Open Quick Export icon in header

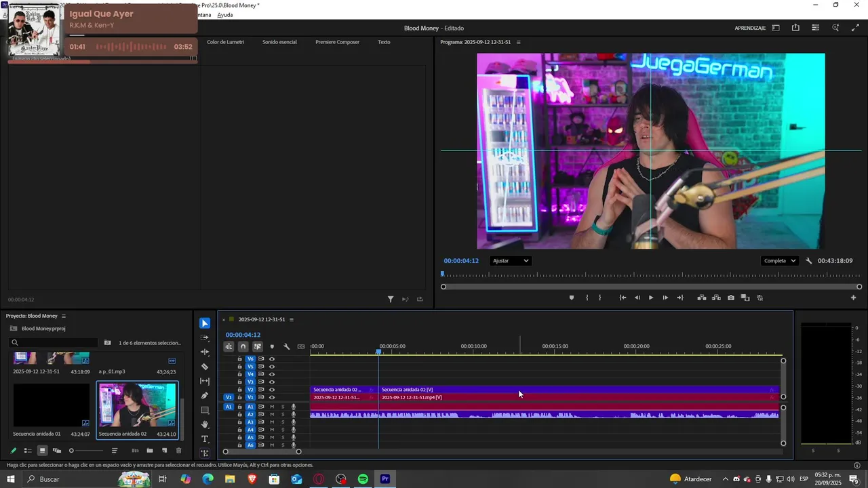[x=795, y=28]
